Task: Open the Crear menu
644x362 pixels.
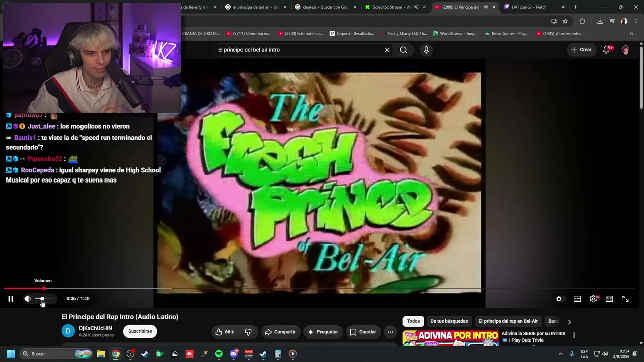Action: pyautogui.click(x=581, y=50)
